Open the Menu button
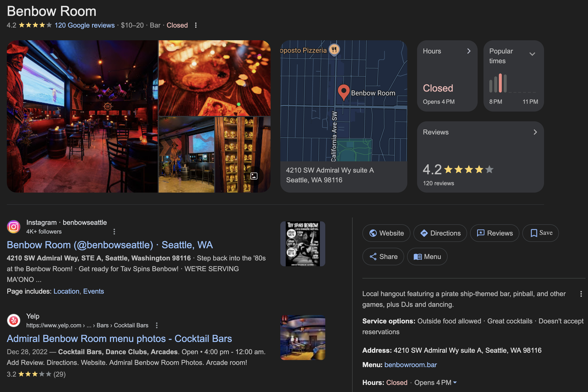This screenshot has width=588, height=392. pyautogui.click(x=427, y=257)
